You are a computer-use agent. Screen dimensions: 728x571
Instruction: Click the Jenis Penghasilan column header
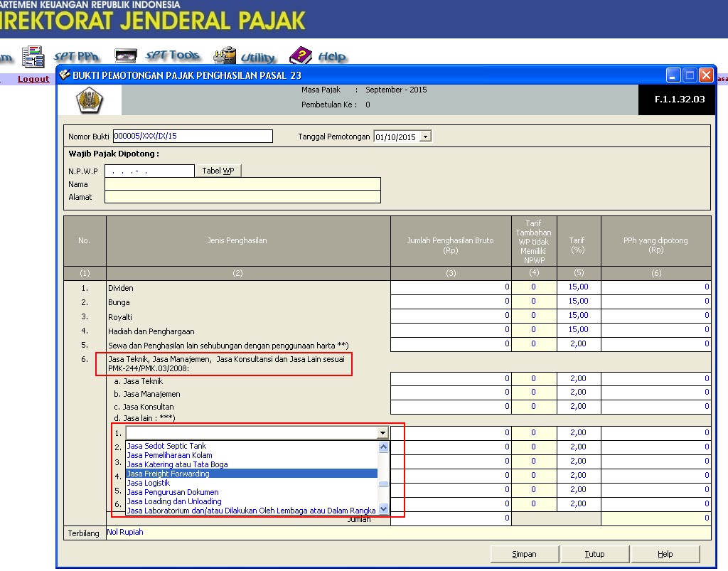[248, 241]
